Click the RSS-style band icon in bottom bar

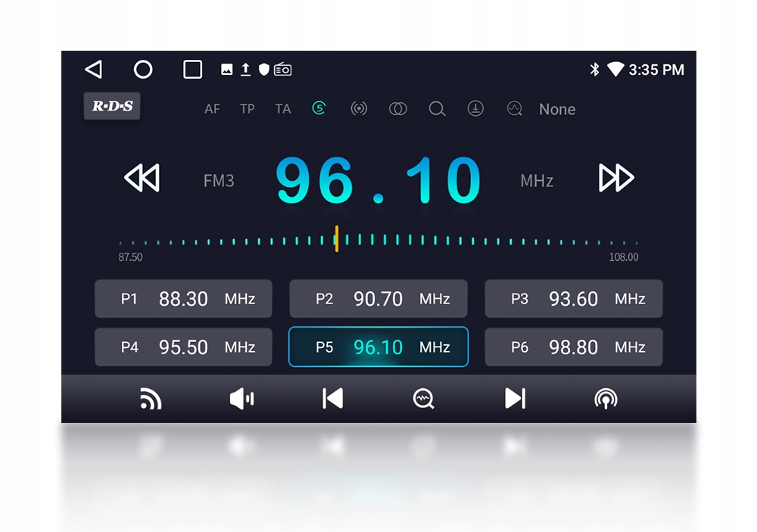tap(151, 399)
